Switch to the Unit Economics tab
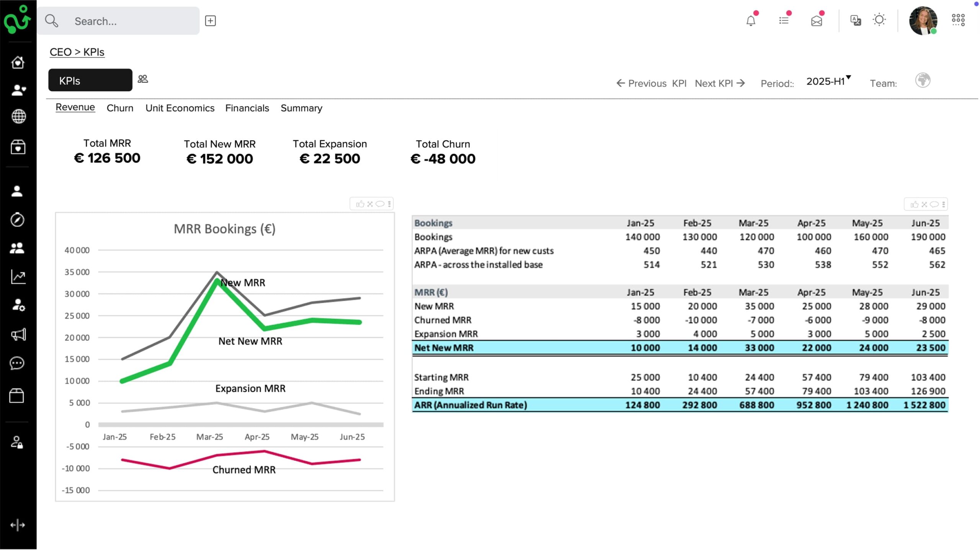Screen dimensions: 980x550 (x=180, y=108)
